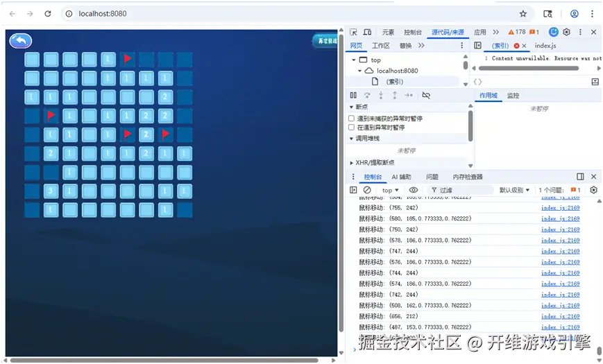This screenshot has width=603, height=364.
Task: Open the blue AI assistance icon in DevTools
Action: click(x=554, y=32)
